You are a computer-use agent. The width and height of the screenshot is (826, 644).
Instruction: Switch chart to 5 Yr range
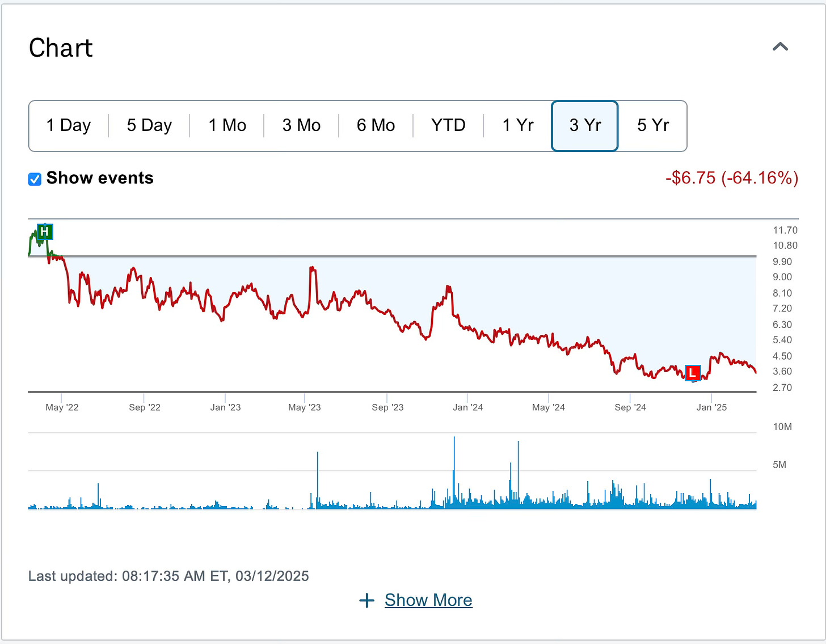[x=653, y=125]
